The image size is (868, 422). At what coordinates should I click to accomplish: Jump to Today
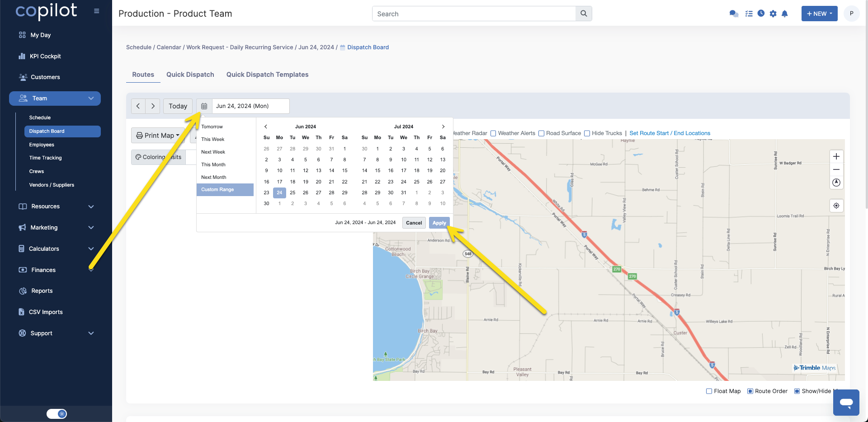178,106
